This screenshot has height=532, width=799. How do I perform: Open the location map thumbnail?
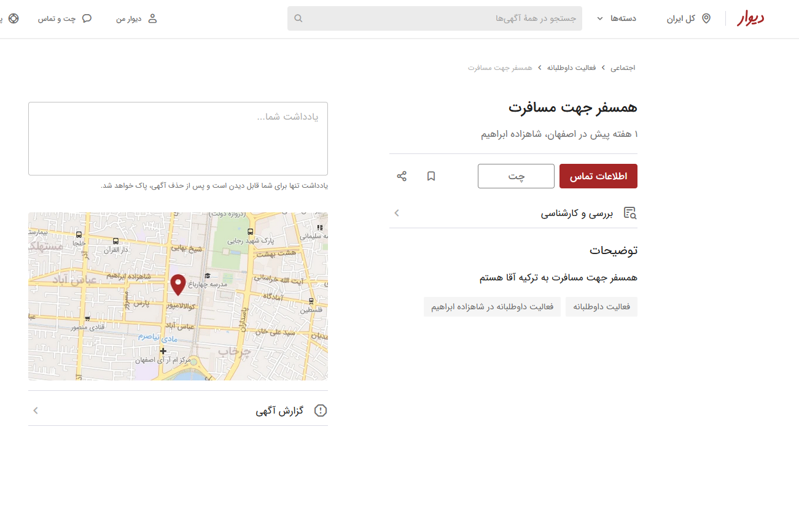pos(178,296)
